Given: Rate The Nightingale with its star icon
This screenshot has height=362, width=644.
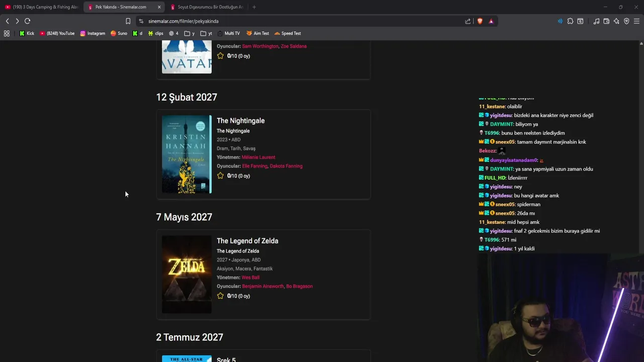Looking at the screenshot, I should coord(220,175).
